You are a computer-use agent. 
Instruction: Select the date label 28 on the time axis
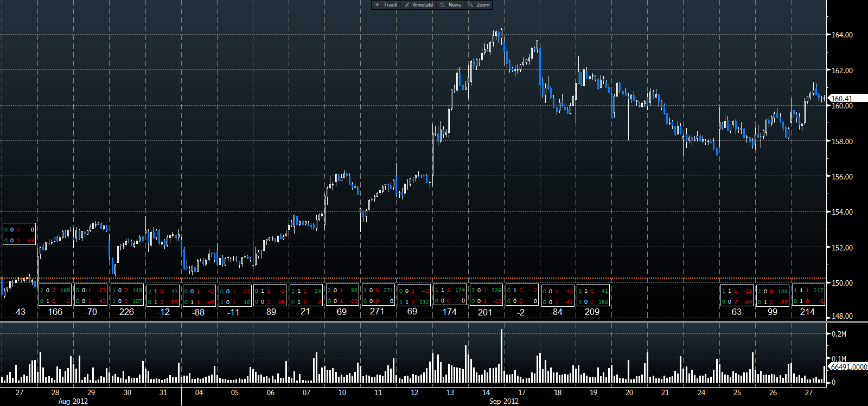[55, 392]
